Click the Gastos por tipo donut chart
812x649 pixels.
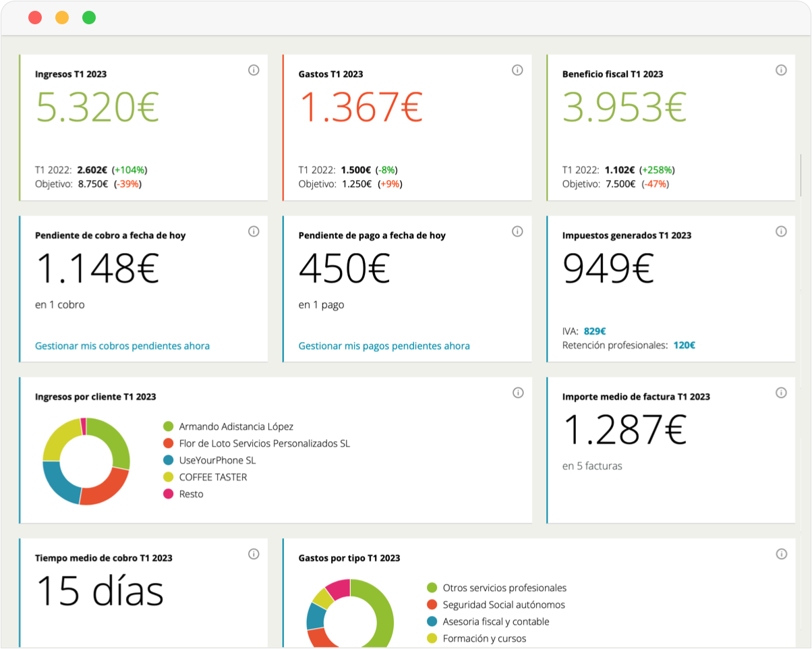coord(349,614)
